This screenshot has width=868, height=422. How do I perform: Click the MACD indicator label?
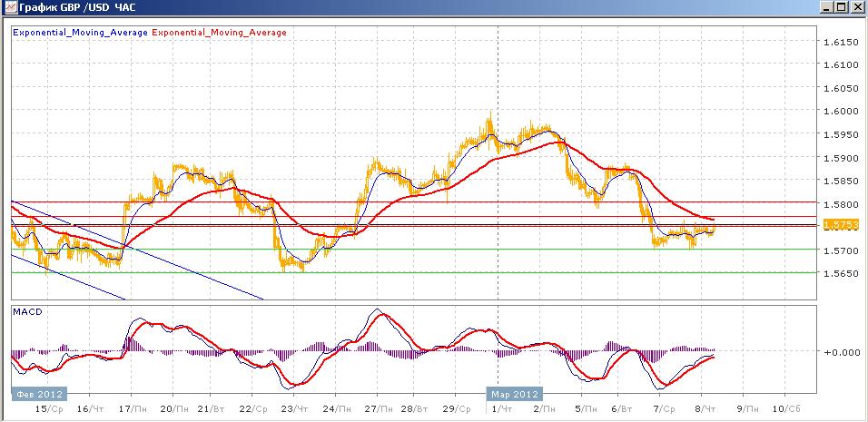27,311
